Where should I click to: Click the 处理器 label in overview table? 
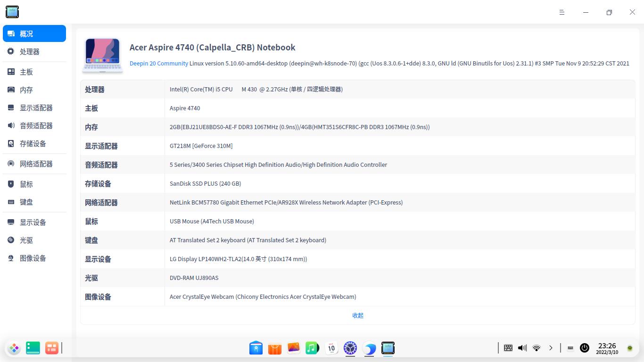tap(95, 89)
